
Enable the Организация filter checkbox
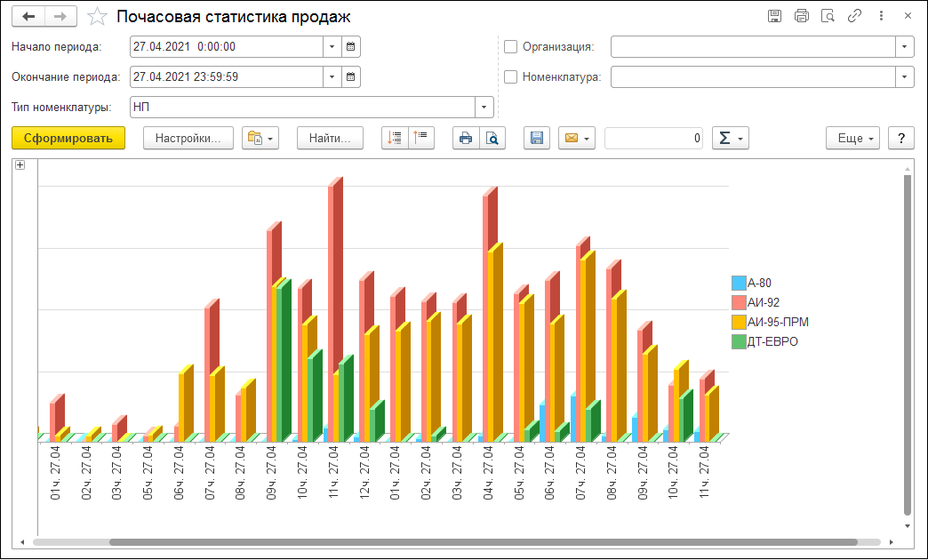point(510,46)
